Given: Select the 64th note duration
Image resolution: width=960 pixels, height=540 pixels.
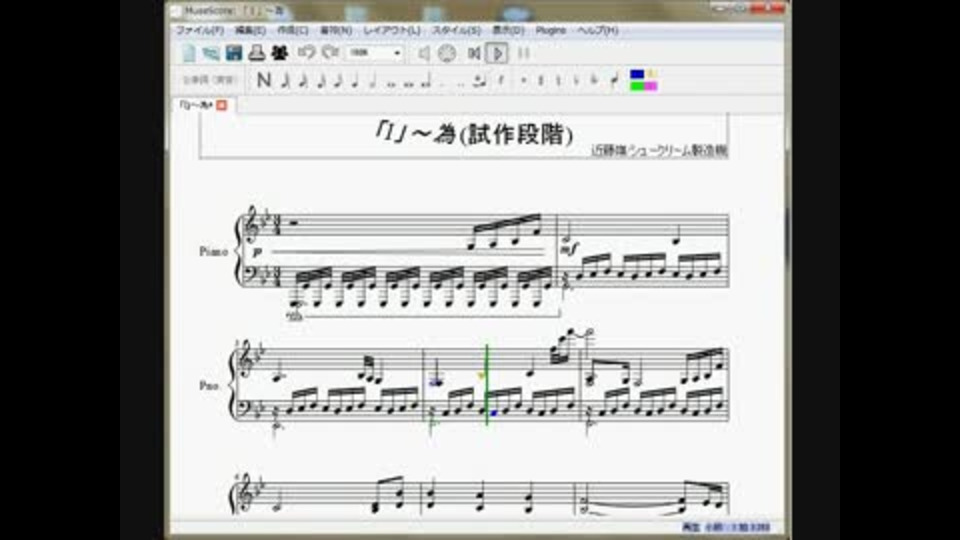Looking at the screenshot, I should click(285, 80).
